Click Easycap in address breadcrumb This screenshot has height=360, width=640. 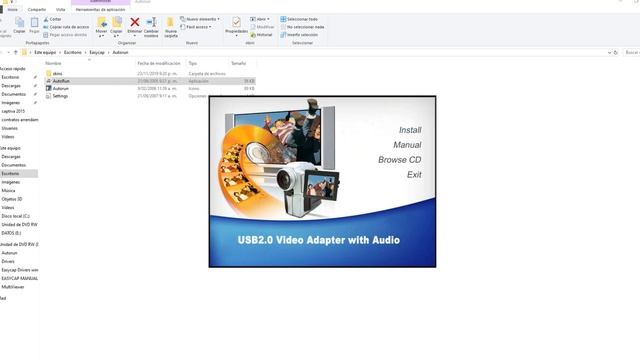coord(97,52)
